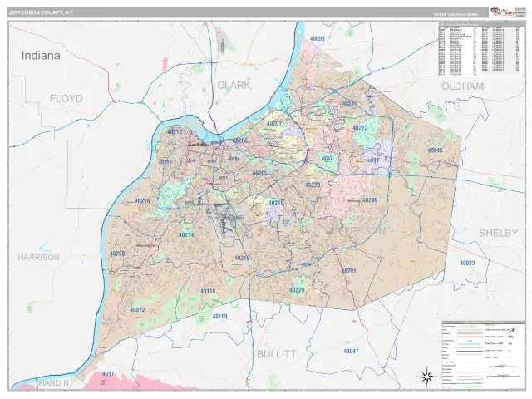Viewport: 532px width, 399px height.
Task: Select ZIP code 40245 label
Action: [x=435, y=150]
